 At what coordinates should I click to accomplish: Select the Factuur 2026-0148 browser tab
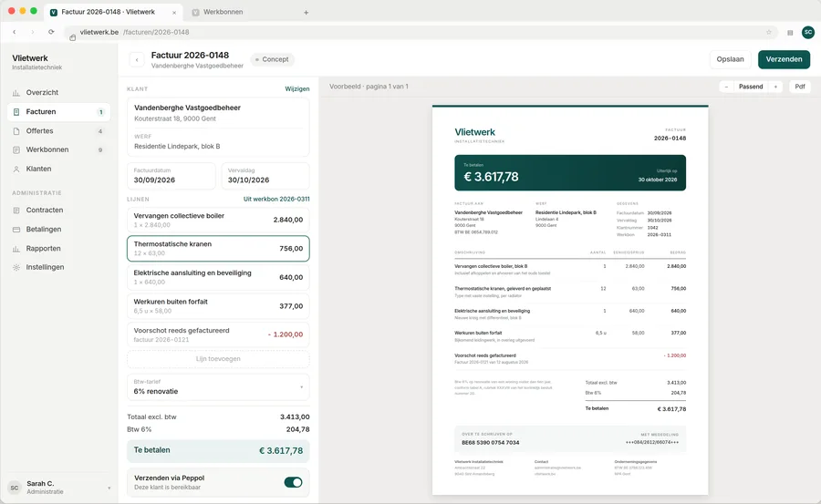tap(113, 12)
